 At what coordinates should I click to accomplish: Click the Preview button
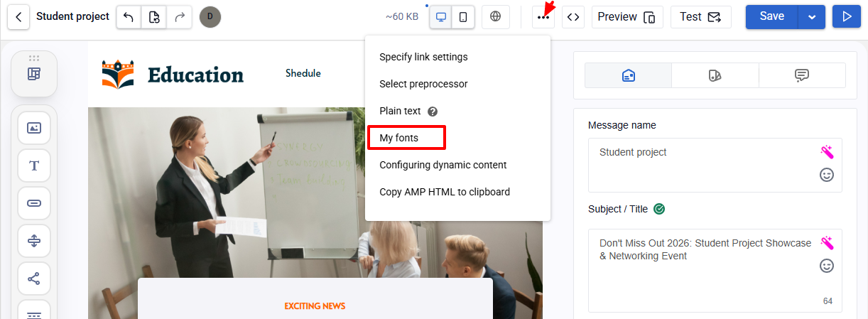(627, 17)
